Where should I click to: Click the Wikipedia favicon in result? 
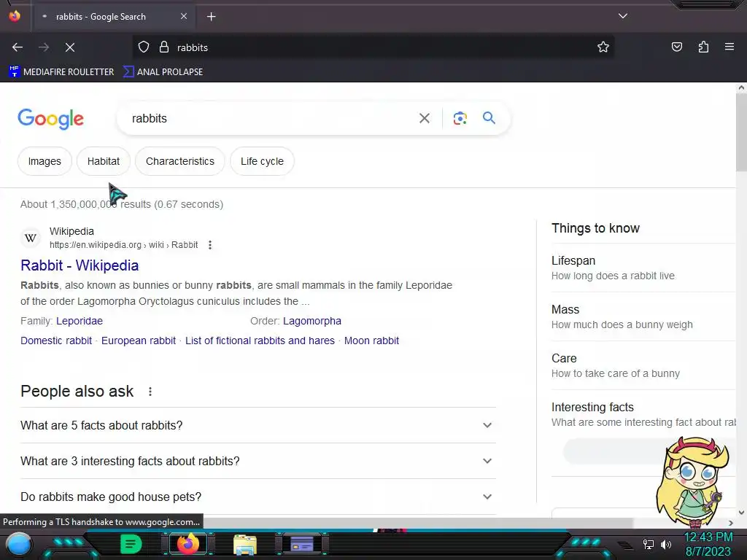pyautogui.click(x=31, y=238)
